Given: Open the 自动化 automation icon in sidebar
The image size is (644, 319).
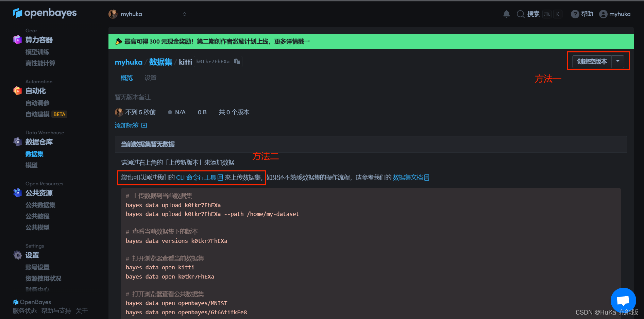Looking at the screenshot, I should coord(17,91).
